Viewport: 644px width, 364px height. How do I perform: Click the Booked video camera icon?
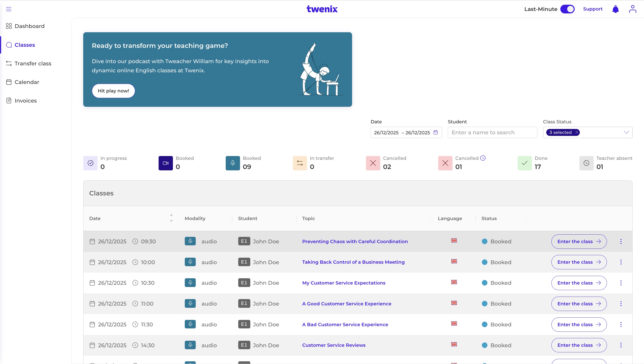(166, 163)
